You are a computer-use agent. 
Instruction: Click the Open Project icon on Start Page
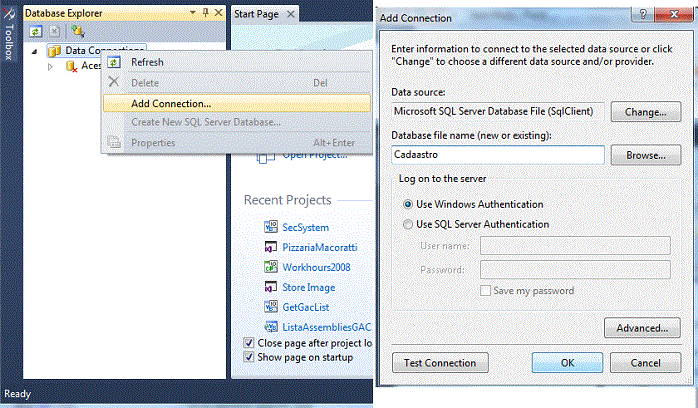(x=265, y=157)
